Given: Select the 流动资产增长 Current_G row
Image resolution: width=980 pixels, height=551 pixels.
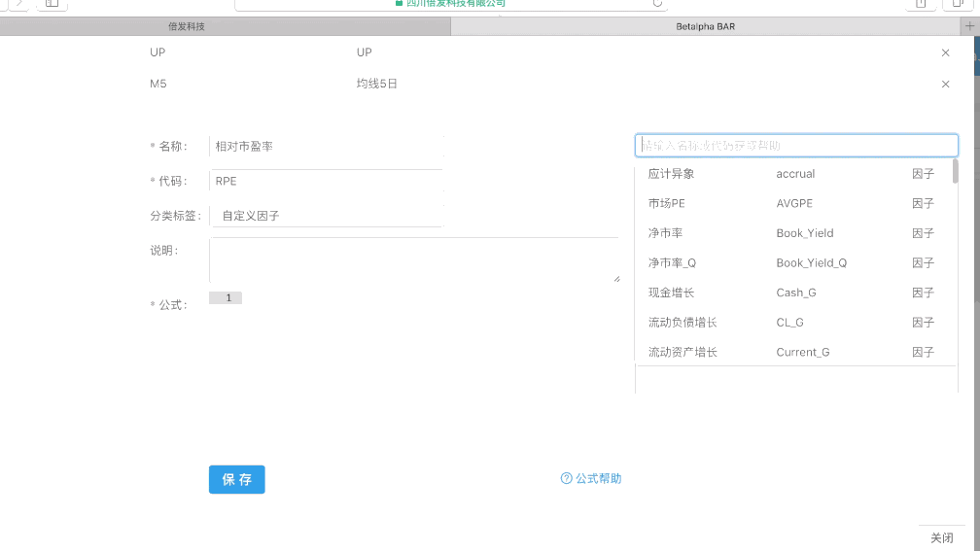Looking at the screenshot, I should click(792, 352).
